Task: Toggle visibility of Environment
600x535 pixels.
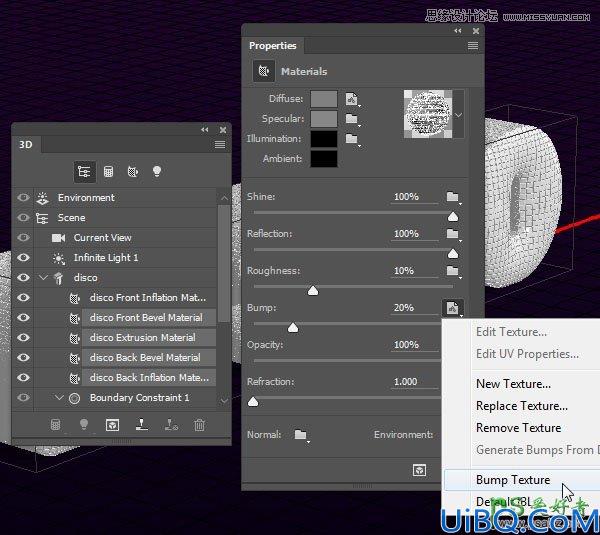Action: [x=23, y=197]
